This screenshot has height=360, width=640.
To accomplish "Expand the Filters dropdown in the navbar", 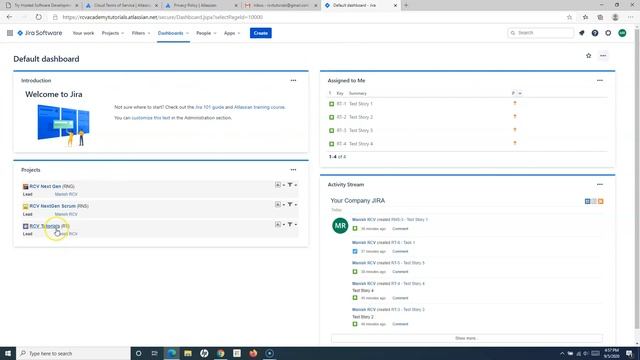I will [x=141, y=33].
